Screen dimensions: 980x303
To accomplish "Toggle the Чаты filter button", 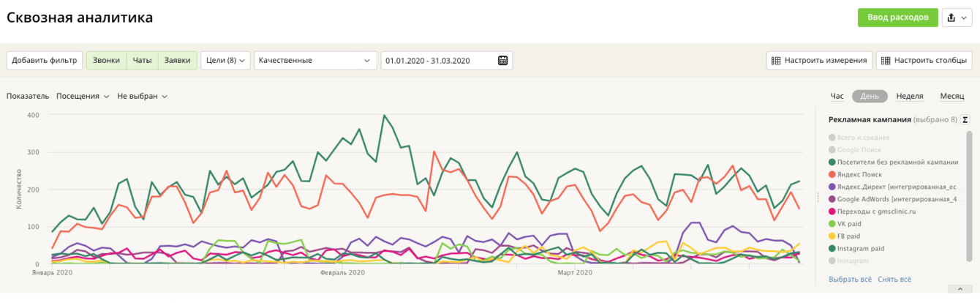I will pos(143,61).
